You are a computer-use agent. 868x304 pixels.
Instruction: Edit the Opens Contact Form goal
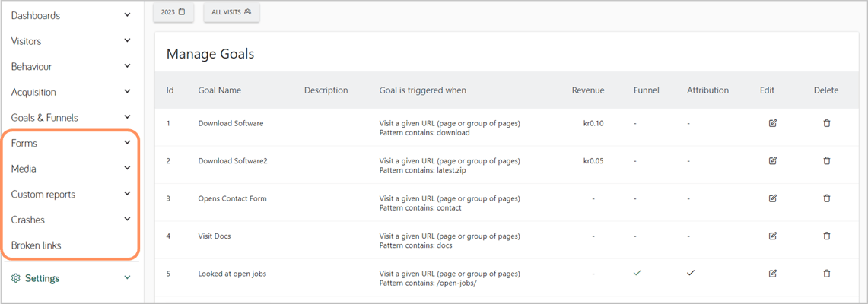[773, 198]
